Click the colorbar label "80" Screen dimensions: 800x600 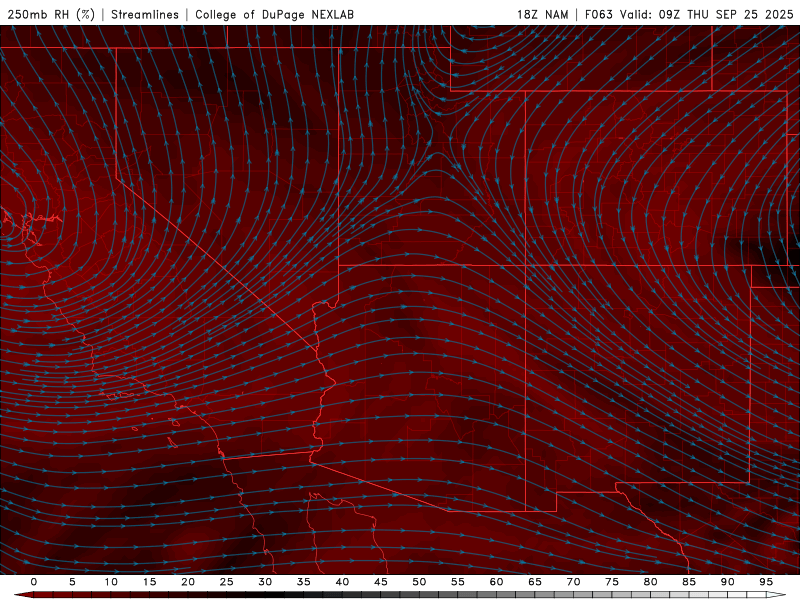click(x=650, y=582)
